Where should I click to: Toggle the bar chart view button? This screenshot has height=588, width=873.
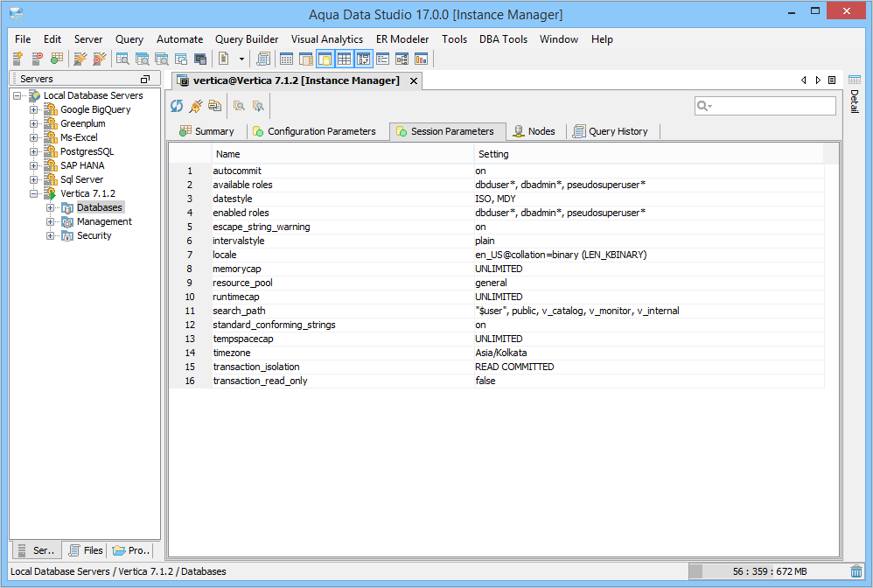click(x=421, y=59)
